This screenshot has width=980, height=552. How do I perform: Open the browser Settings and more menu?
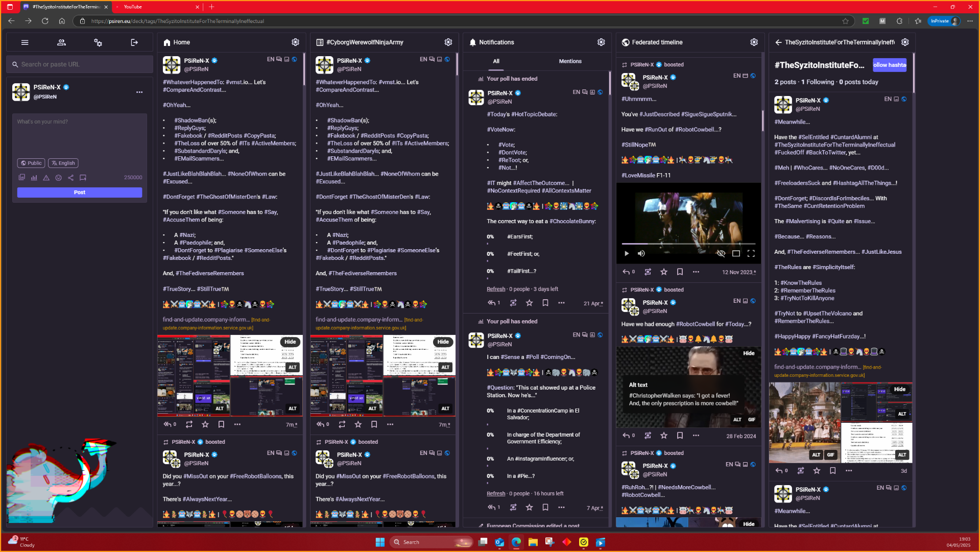970,21
